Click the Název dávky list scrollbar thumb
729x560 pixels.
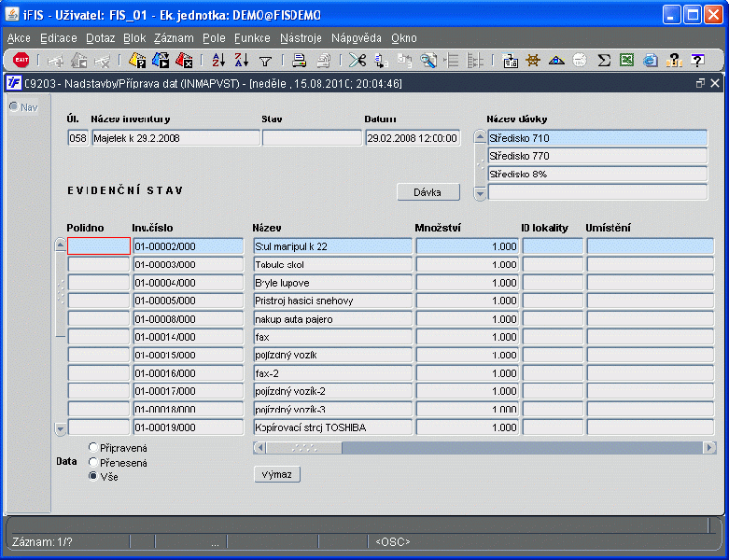click(x=480, y=165)
